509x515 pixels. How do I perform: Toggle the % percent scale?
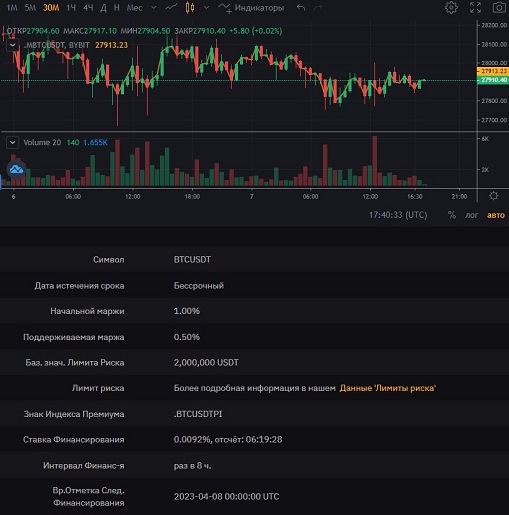pos(452,215)
